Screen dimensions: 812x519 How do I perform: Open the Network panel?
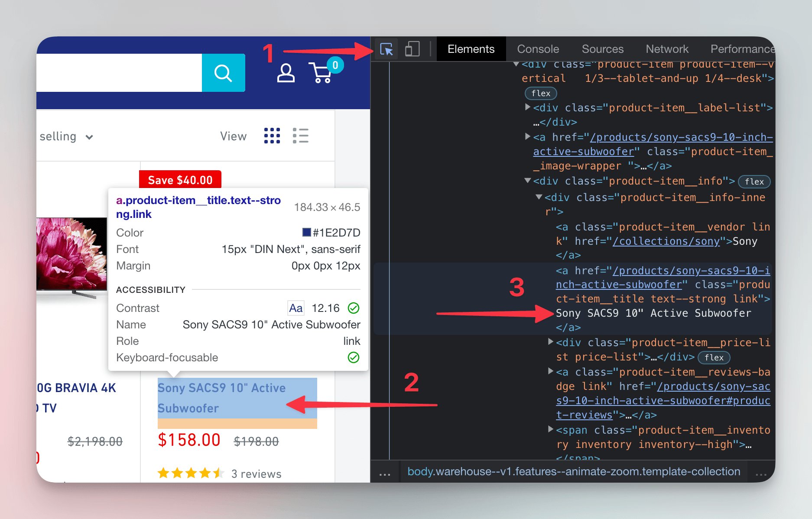(x=666, y=49)
